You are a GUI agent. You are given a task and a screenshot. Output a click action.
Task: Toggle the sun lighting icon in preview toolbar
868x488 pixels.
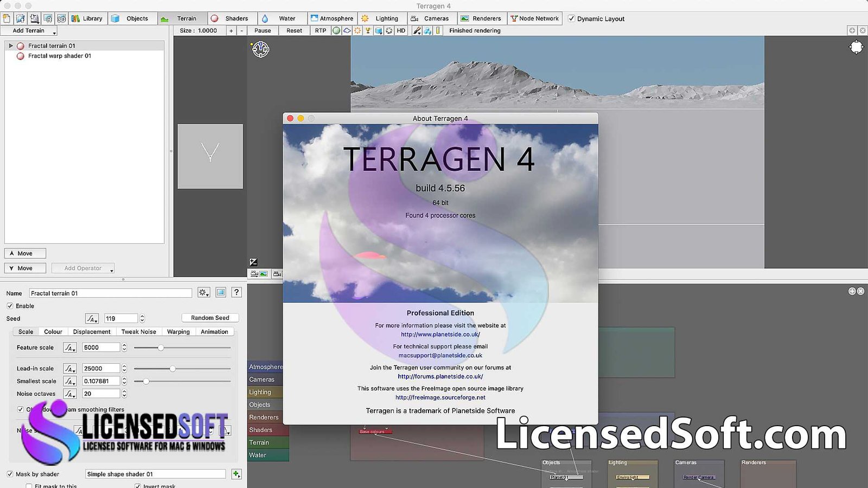coord(358,30)
